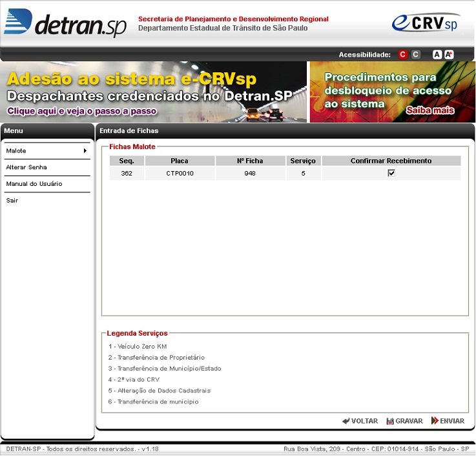476x457 pixels.
Task: Click the Placa column header
Action: tap(180, 161)
